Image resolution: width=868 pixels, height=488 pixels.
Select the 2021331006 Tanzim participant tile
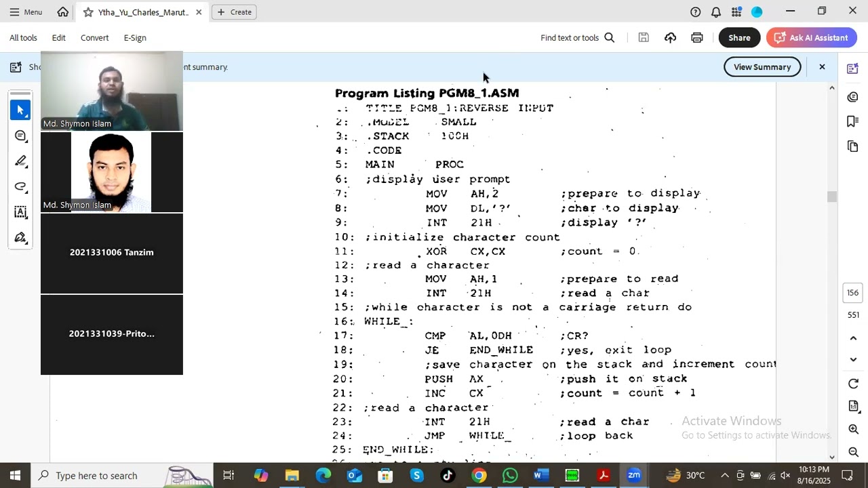click(x=112, y=253)
